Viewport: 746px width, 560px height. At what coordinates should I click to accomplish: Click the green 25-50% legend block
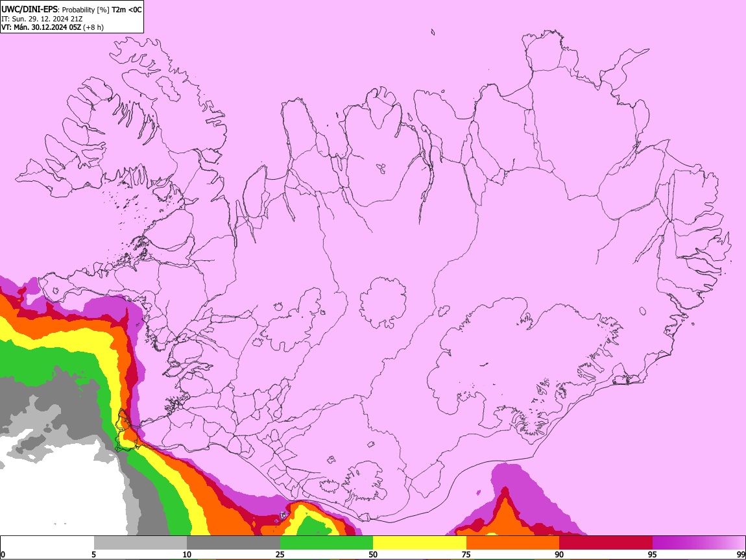(x=326, y=543)
